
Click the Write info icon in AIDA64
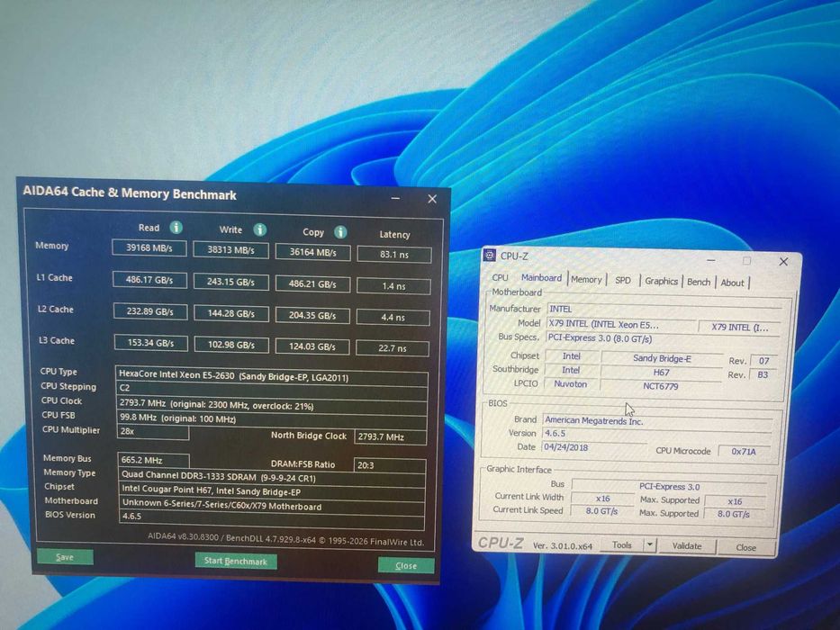[x=260, y=229]
